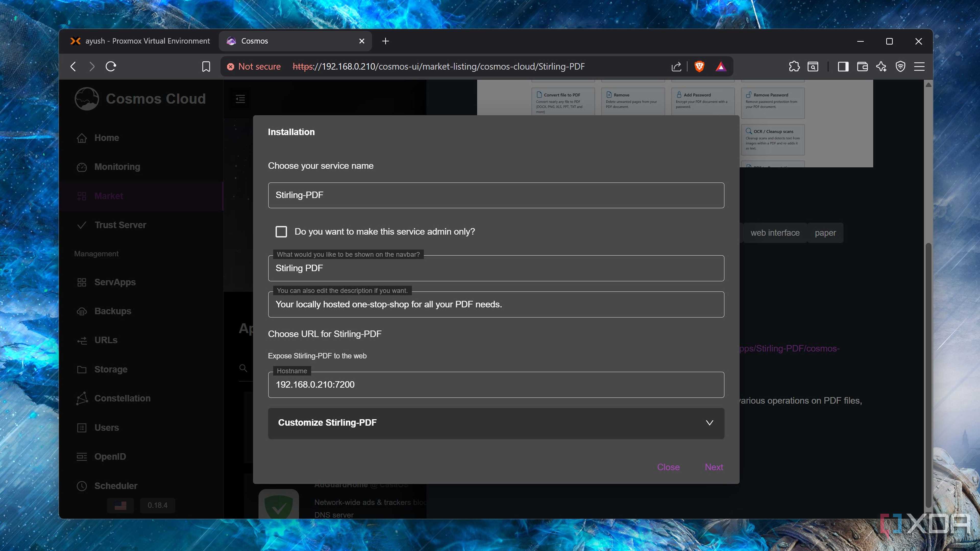Collapse the sidebar with the menu toggle icon
The height and width of the screenshot is (551, 980).
[x=240, y=99]
